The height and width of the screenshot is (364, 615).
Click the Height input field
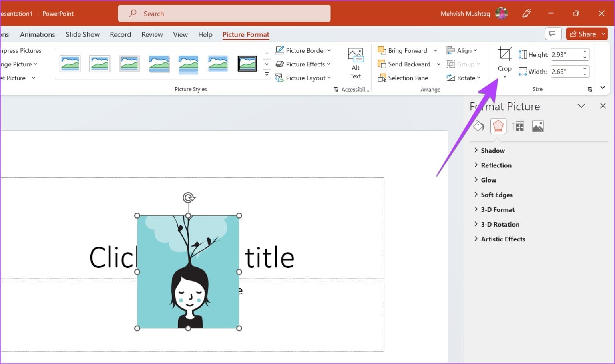pyautogui.click(x=565, y=55)
